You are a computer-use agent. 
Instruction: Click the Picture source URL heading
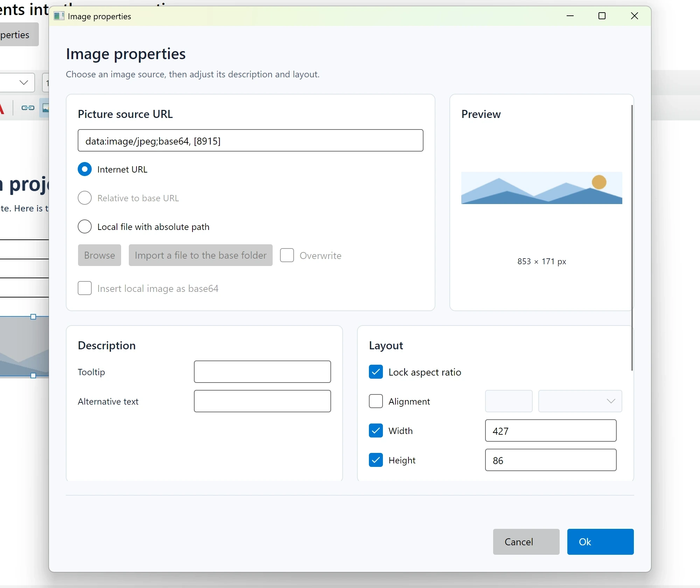pyautogui.click(x=125, y=114)
